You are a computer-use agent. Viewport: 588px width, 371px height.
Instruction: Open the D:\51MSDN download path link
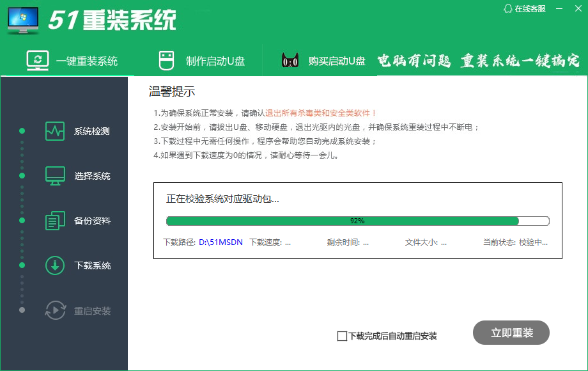(221, 242)
